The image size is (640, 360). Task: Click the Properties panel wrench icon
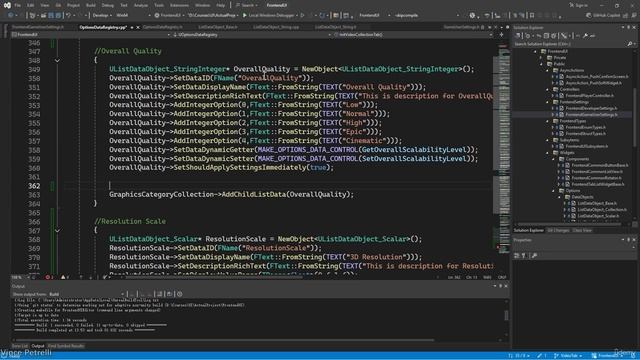(534, 256)
